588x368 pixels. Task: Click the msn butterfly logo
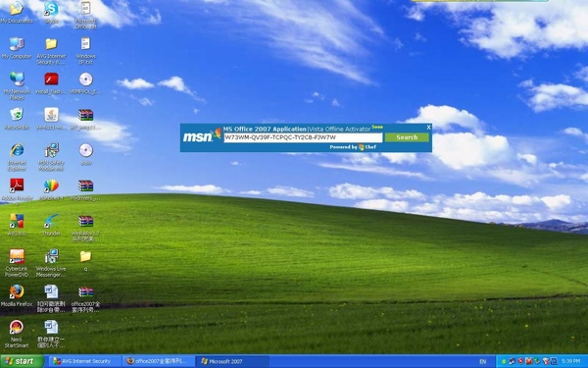(202, 136)
